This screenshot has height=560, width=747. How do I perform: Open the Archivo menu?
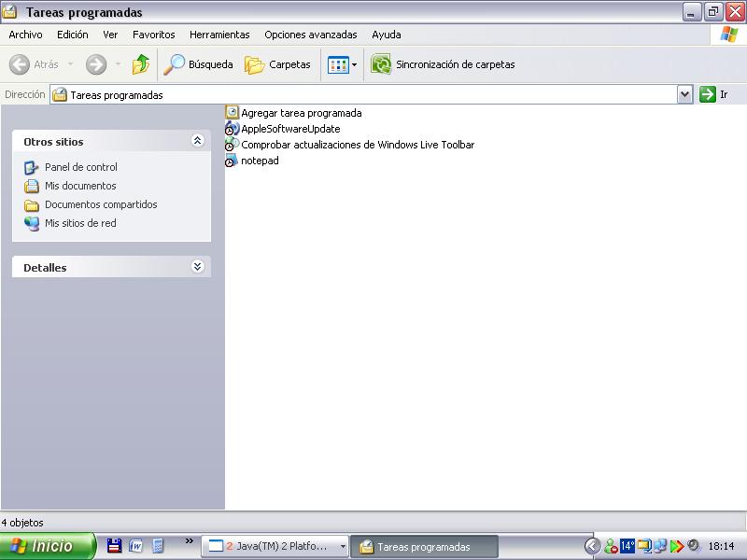coord(25,35)
